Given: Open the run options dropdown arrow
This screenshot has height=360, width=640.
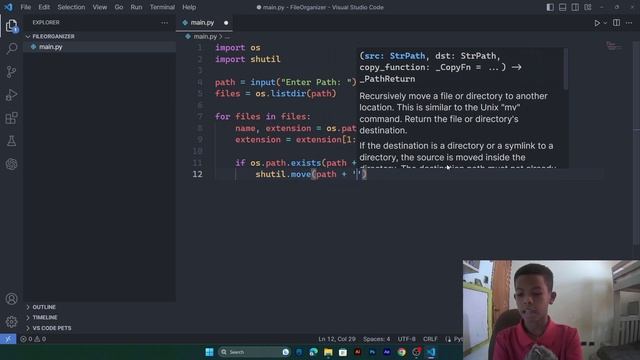Looking at the screenshot, I should pos(605,23).
